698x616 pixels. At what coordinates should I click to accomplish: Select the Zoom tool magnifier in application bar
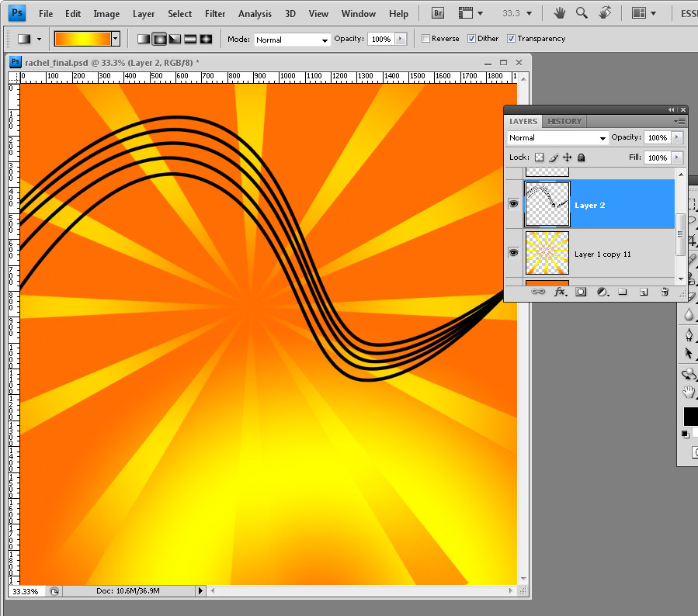click(582, 13)
